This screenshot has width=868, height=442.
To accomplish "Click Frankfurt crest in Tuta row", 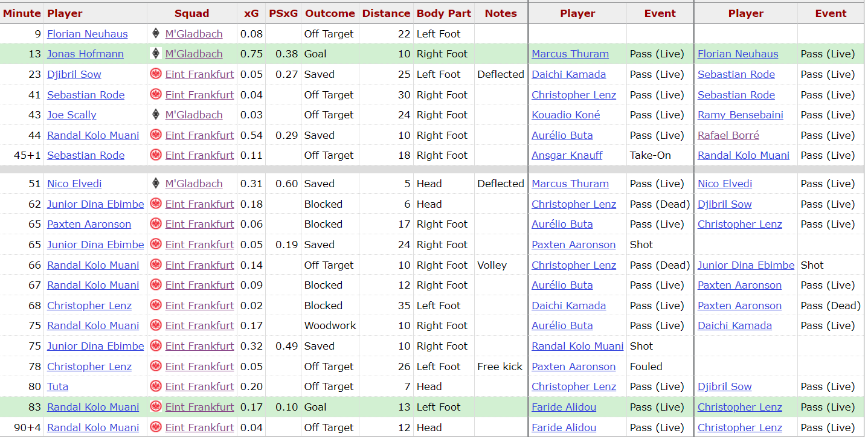I will [155, 386].
